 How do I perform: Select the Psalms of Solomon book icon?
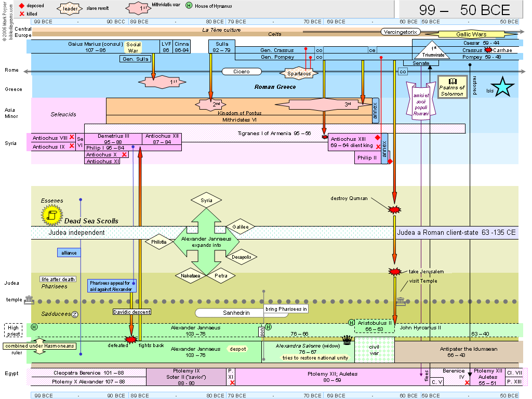pyautogui.click(x=452, y=82)
